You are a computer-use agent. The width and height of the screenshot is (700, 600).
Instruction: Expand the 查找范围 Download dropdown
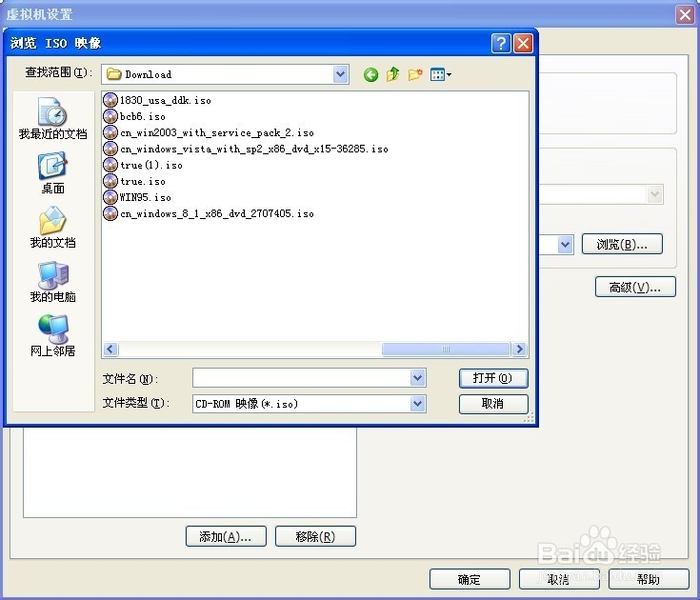tap(340, 74)
